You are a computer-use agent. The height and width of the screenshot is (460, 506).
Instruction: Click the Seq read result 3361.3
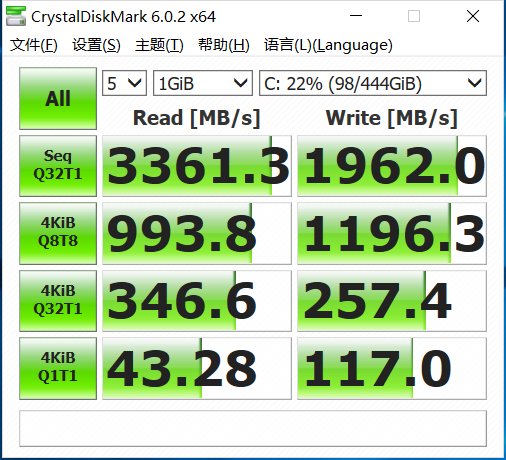(197, 166)
